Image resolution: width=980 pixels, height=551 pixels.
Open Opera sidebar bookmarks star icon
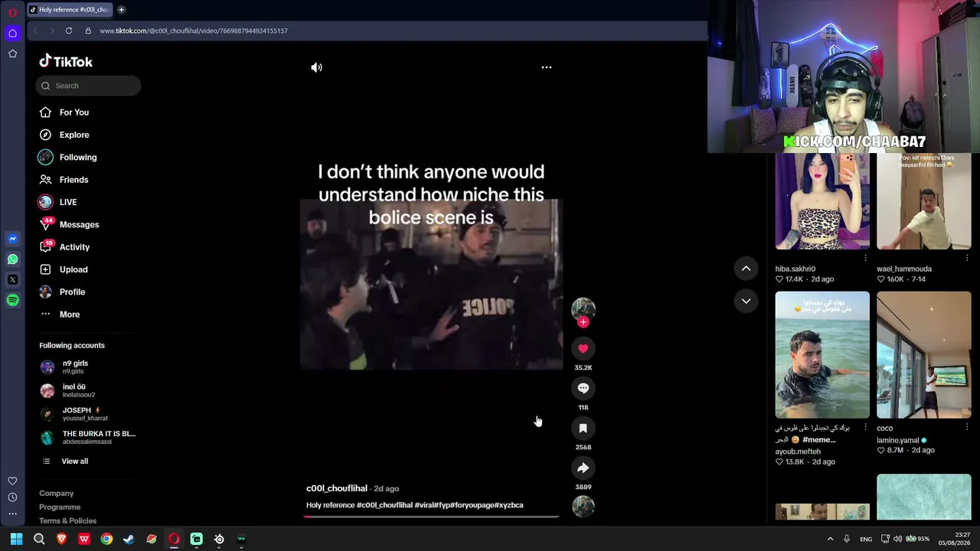click(x=12, y=54)
